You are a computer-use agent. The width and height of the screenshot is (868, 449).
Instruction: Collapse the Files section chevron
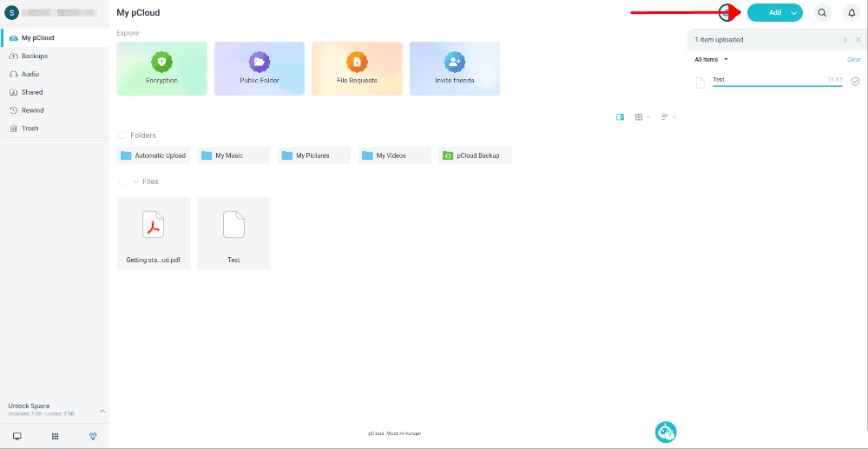click(135, 182)
